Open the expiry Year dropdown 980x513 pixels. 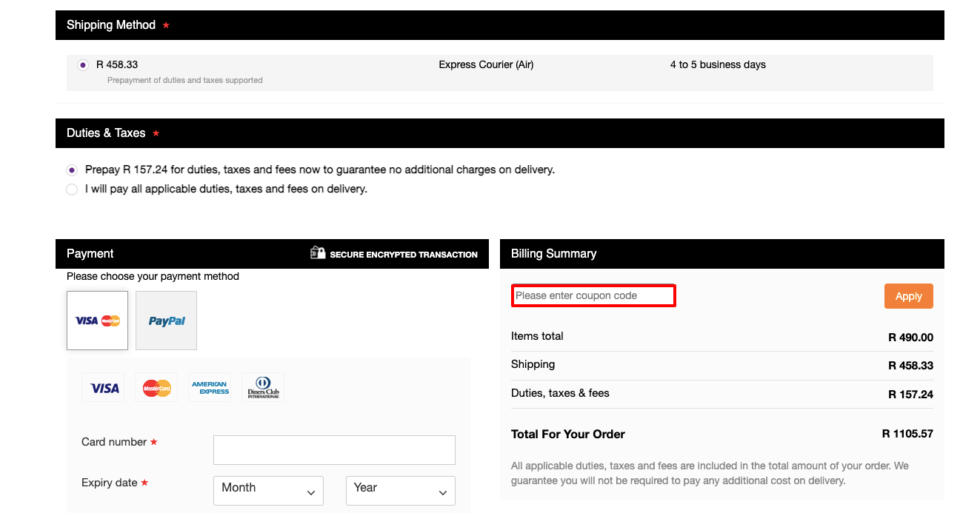click(x=400, y=490)
